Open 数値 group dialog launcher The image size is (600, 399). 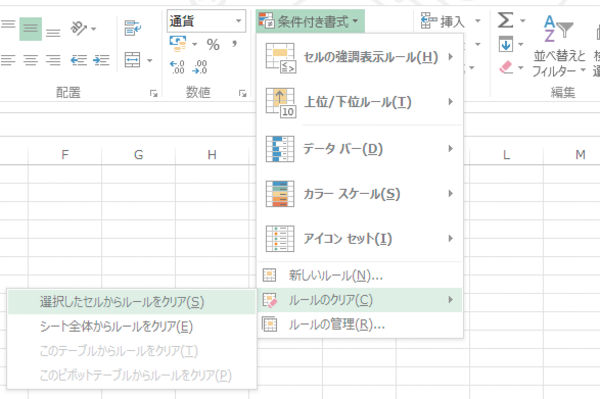click(242, 93)
